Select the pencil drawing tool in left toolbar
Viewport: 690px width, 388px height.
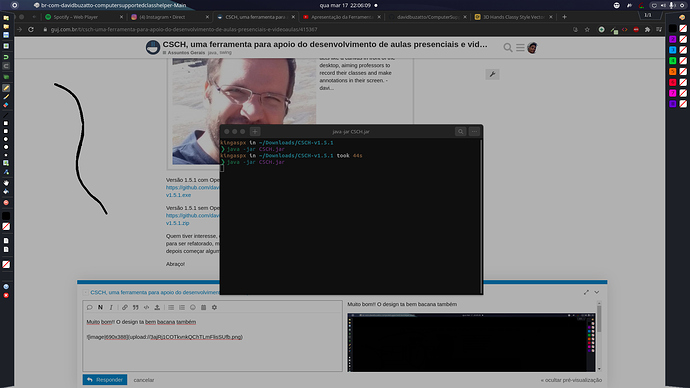point(6,88)
